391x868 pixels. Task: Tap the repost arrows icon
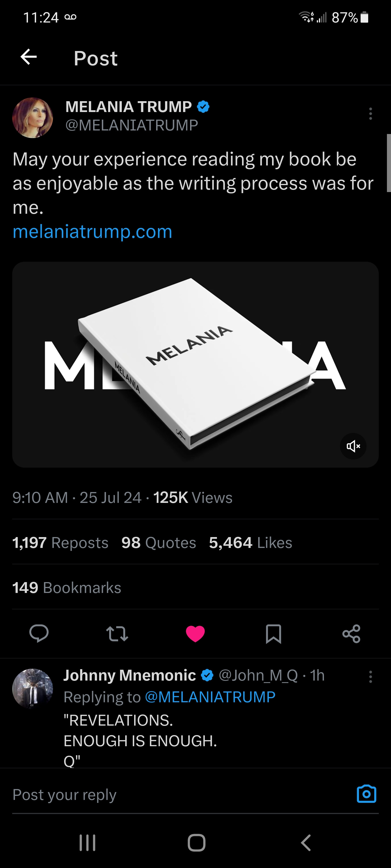[117, 633]
